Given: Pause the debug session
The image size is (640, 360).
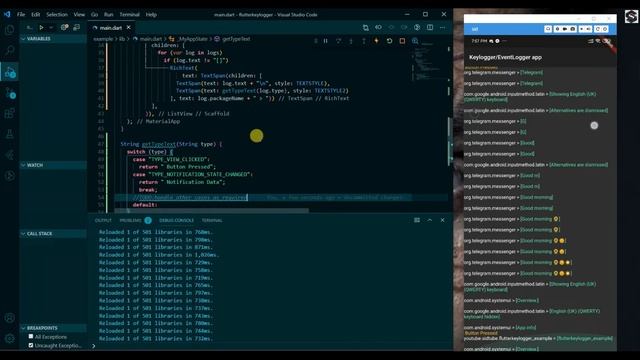Looking at the screenshot, I should 325,41.
